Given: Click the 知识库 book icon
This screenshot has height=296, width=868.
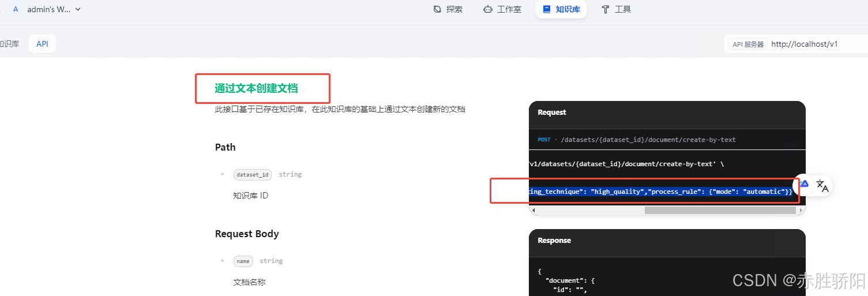Looking at the screenshot, I should click(547, 9).
